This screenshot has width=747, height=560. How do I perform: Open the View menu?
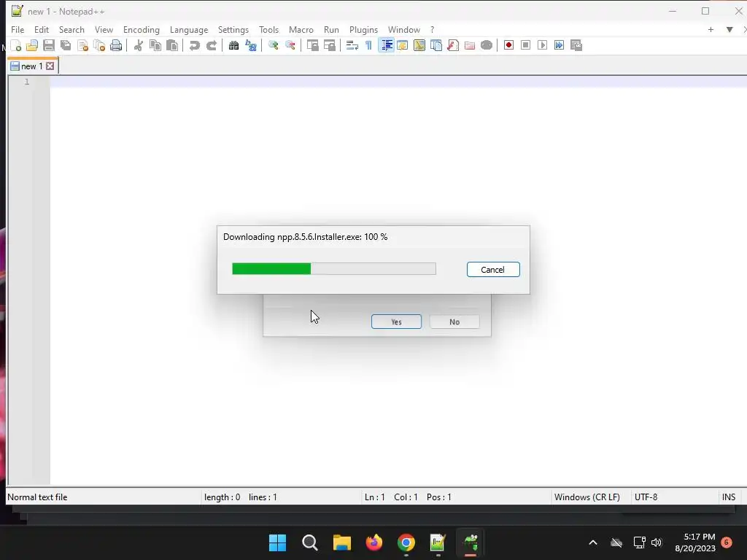104,29
